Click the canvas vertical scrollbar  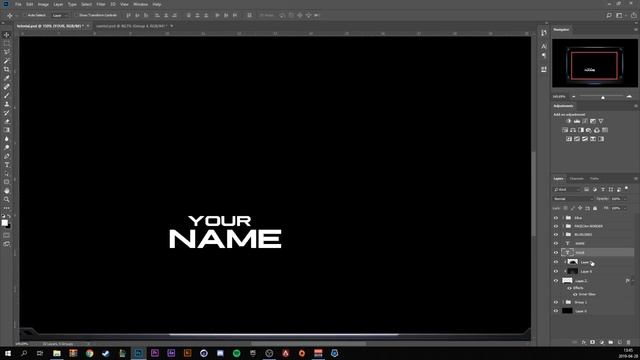pyautogui.click(x=533, y=193)
